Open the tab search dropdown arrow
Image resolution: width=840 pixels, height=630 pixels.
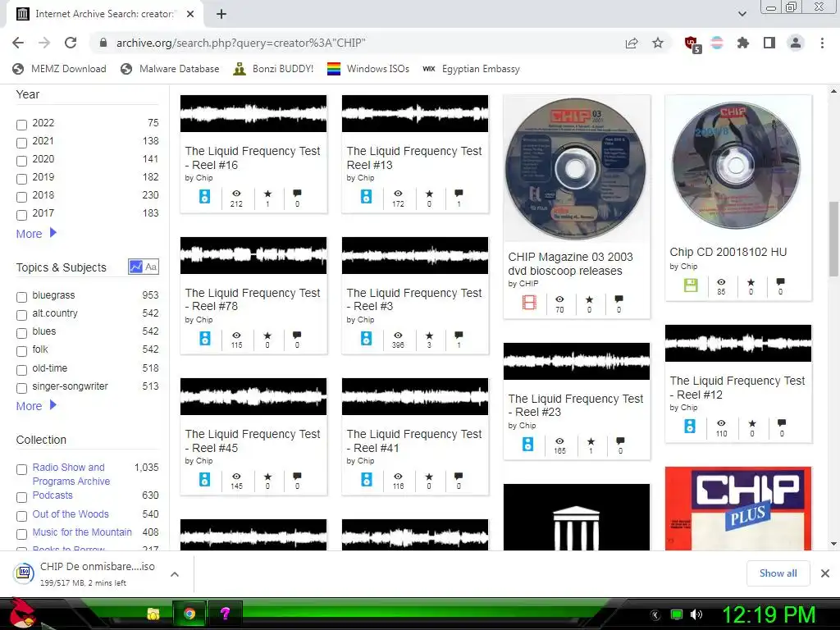click(742, 14)
